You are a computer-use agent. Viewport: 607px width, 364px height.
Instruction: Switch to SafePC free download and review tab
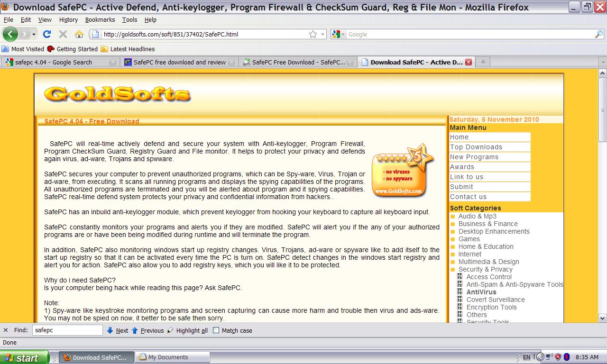[179, 62]
